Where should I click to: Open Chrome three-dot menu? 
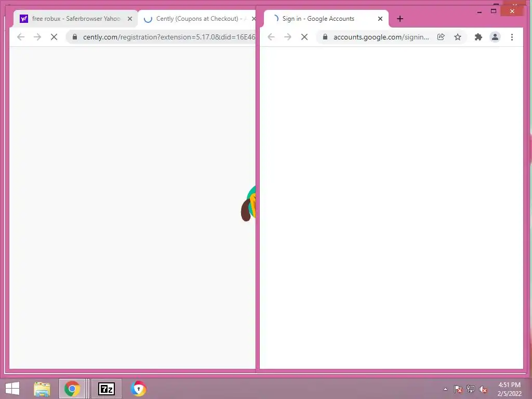click(x=512, y=37)
